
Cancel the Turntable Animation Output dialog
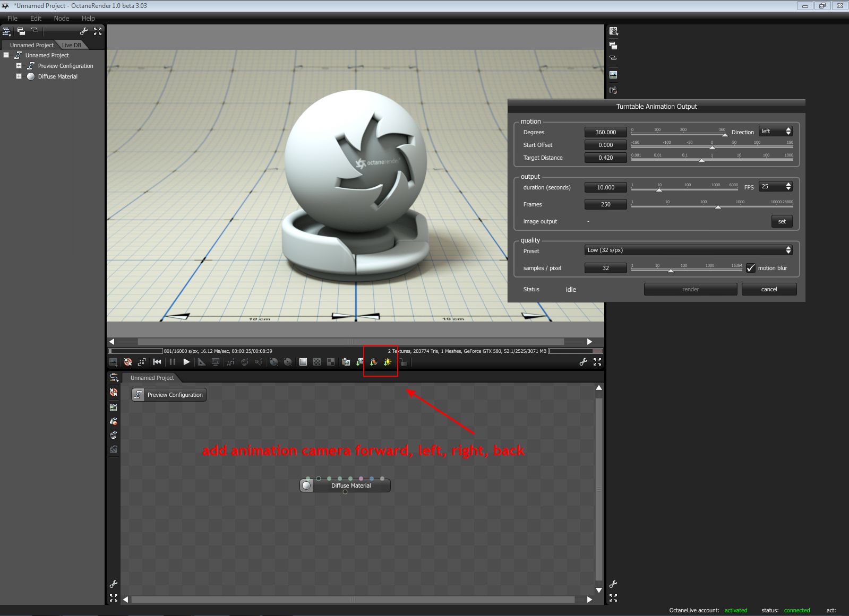coord(769,289)
